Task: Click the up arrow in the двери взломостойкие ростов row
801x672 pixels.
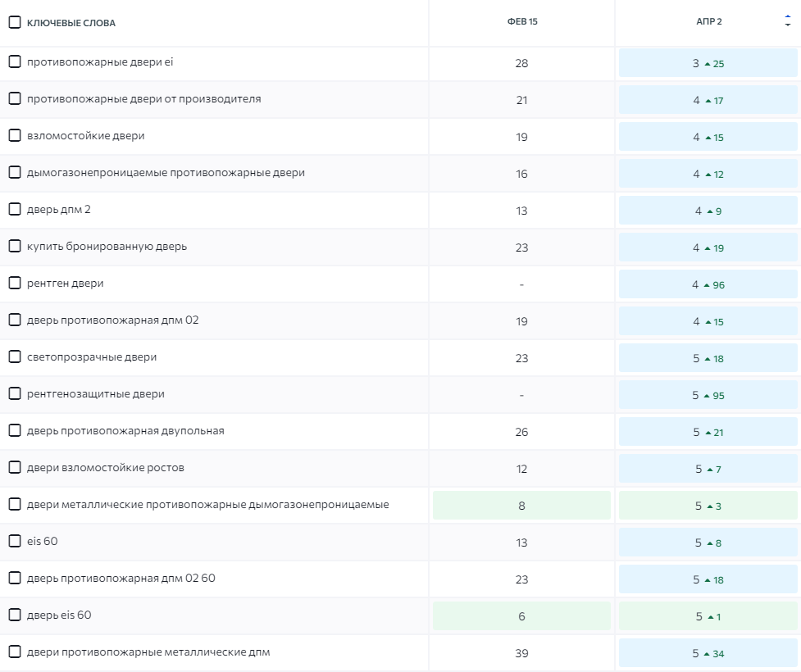Action: [709, 470]
